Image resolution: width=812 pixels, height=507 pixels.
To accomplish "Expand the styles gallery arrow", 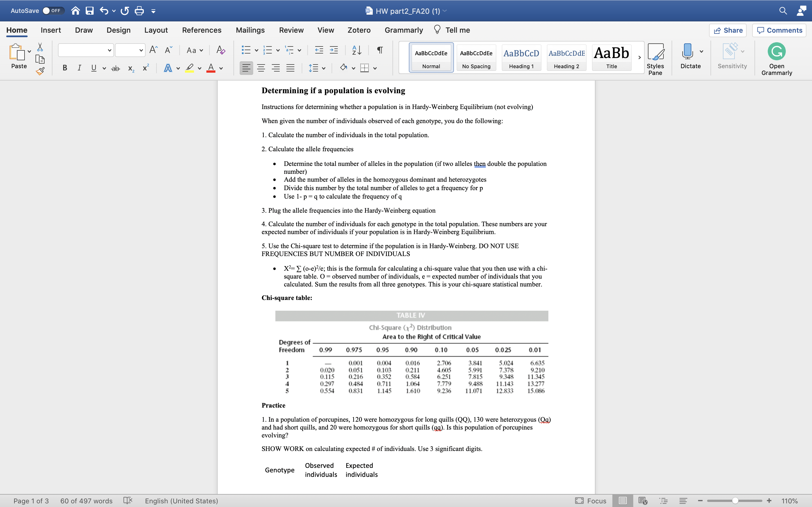I will (639, 57).
